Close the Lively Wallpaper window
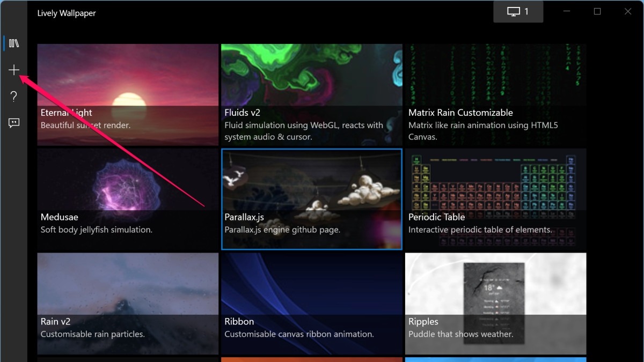This screenshot has height=362, width=644. [628, 11]
